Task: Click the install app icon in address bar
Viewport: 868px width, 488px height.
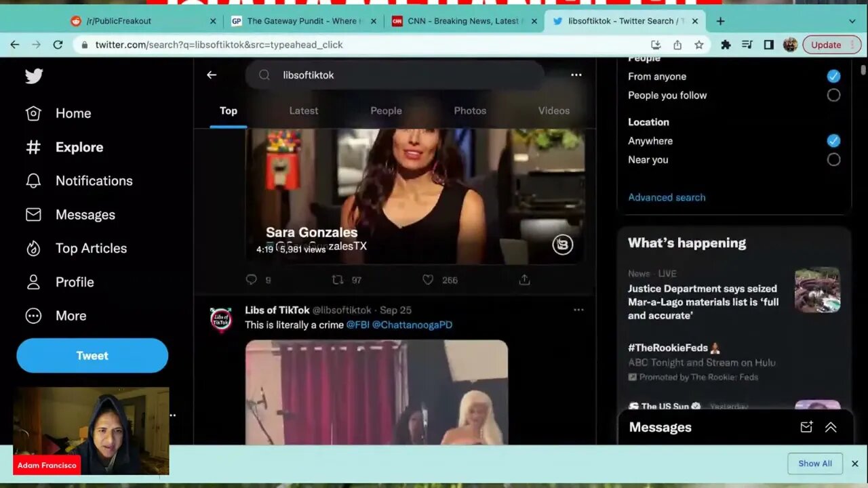Action: coord(655,45)
